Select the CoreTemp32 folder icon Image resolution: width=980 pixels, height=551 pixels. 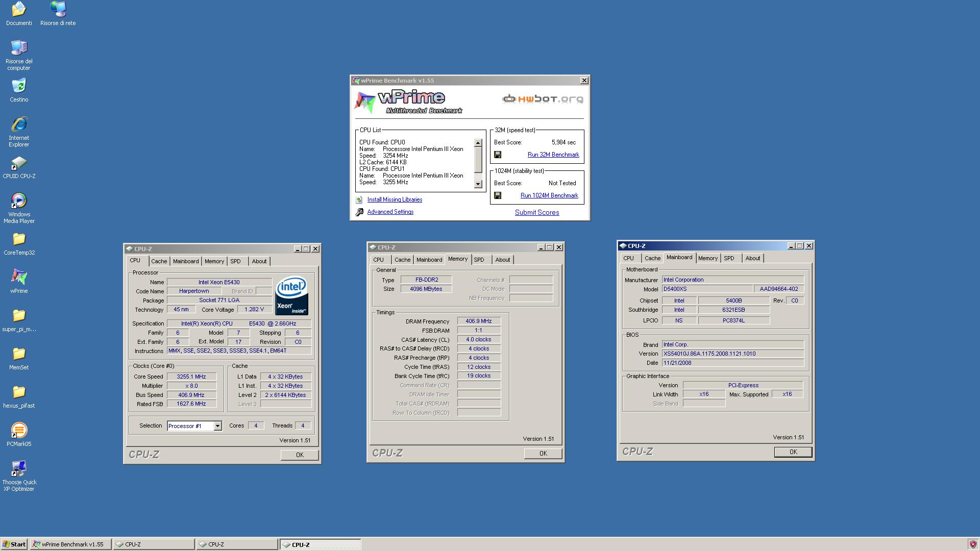coord(19,244)
